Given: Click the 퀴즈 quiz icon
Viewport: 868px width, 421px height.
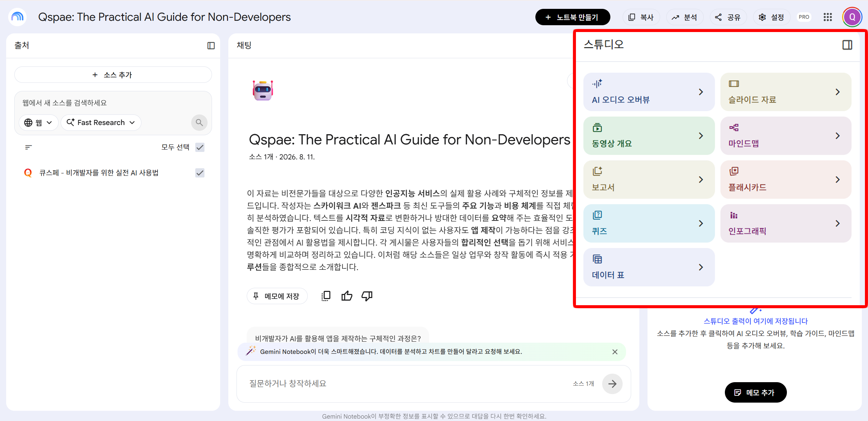Looking at the screenshot, I should coord(597,215).
